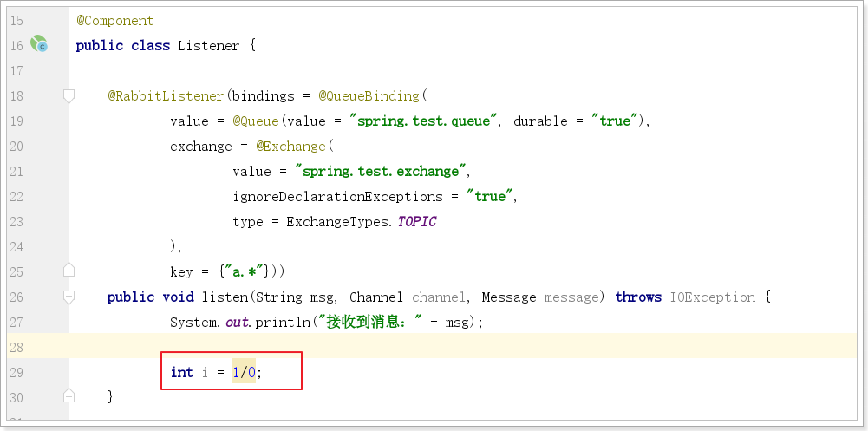Click the Channel parameter type

(x=376, y=297)
